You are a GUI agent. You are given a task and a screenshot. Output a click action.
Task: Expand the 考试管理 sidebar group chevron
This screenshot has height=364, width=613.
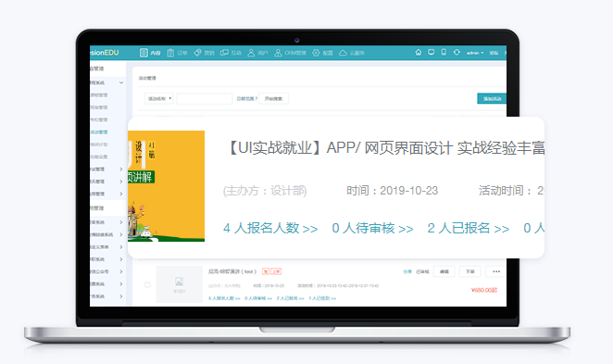[120, 169]
